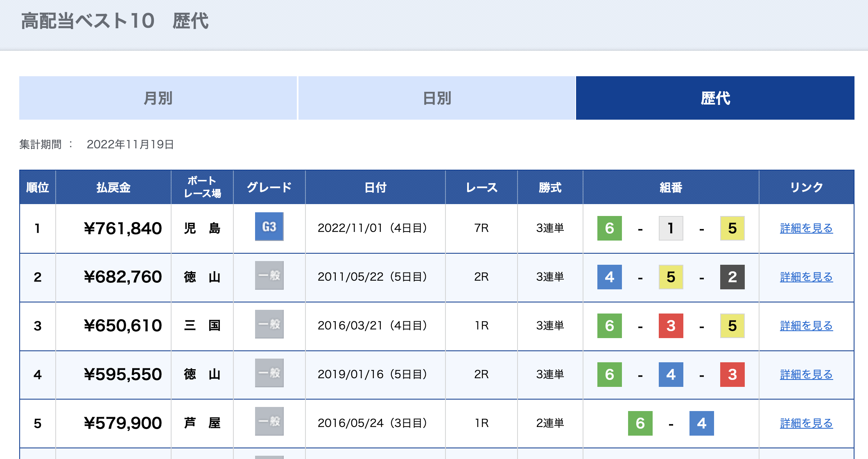This screenshot has height=459, width=868.
Task: Click the 一般 grade badge in 三国 row
Action: (x=269, y=324)
